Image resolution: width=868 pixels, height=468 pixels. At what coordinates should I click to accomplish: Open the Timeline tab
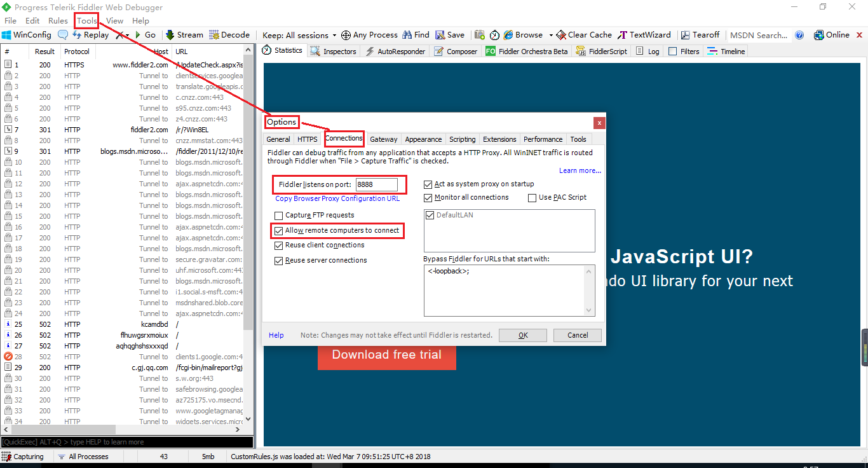point(726,51)
